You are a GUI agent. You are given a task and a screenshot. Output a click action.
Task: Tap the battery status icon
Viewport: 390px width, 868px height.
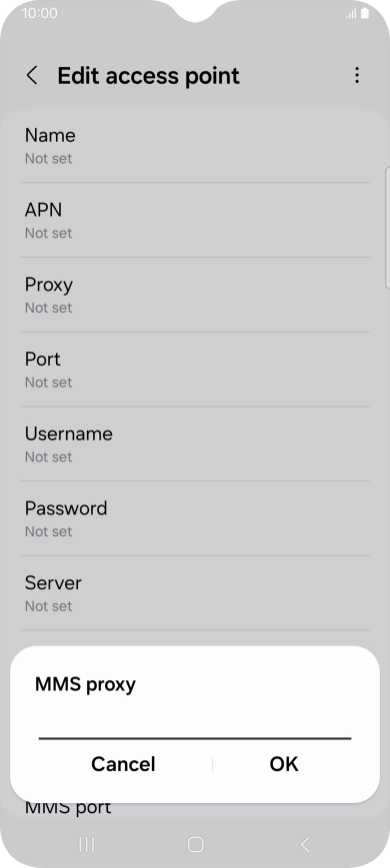click(x=365, y=13)
